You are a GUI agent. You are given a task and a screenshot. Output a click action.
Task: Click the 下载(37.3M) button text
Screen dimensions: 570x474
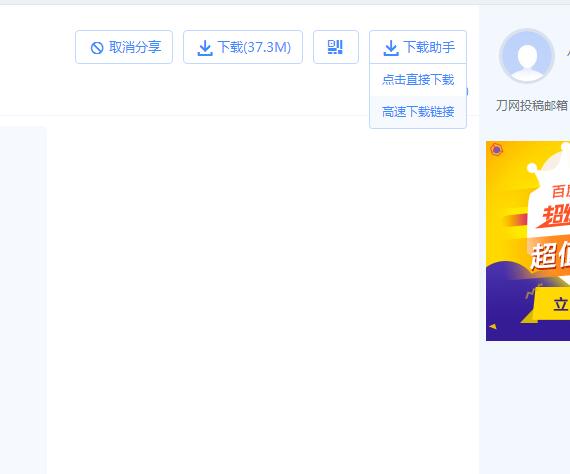click(x=254, y=47)
